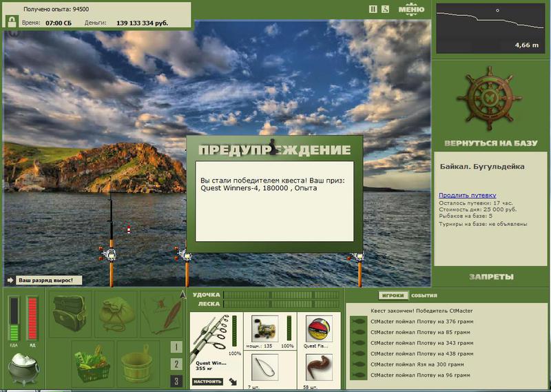Click the Осталось путевки: 17 час. line

click(475, 203)
